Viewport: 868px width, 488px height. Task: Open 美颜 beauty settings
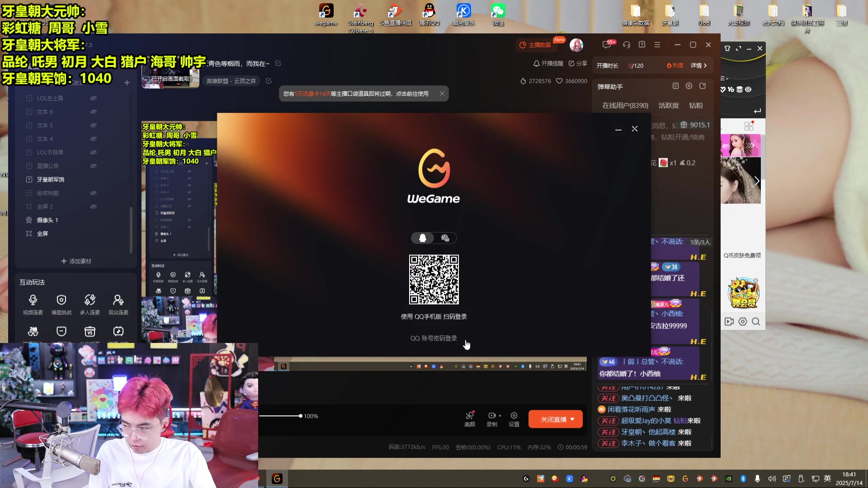470,419
